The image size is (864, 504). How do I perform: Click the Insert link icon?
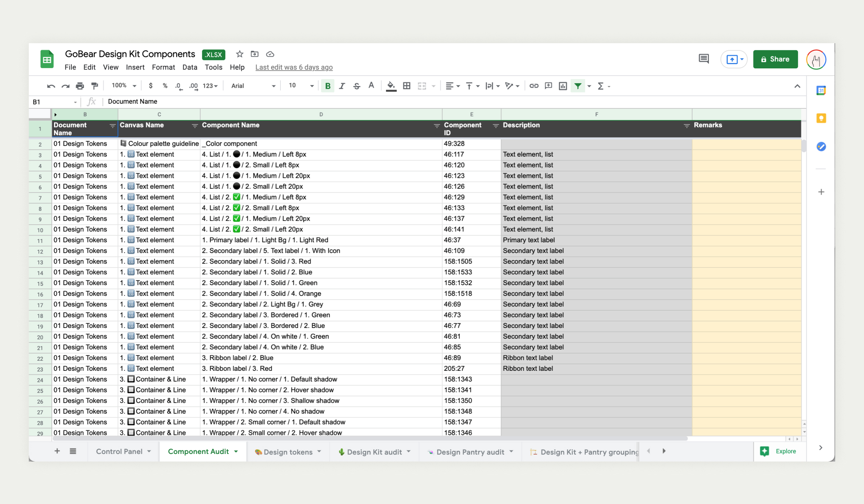tap(534, 86)
